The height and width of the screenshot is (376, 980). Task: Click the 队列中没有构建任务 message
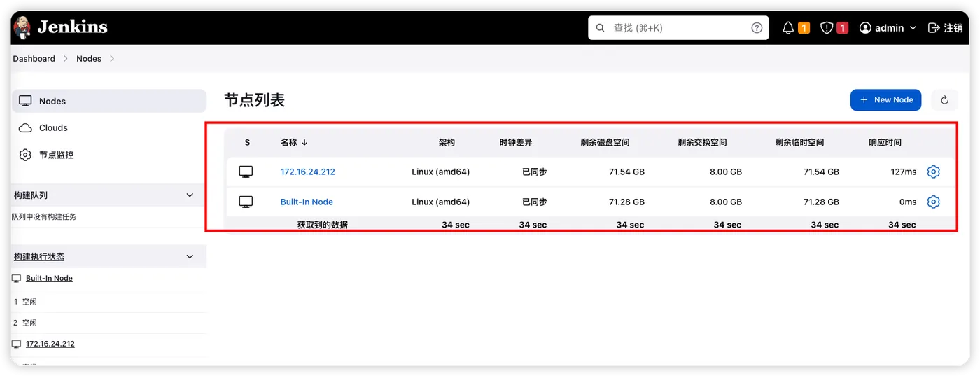pyautogui.click(x=44, y=217)
